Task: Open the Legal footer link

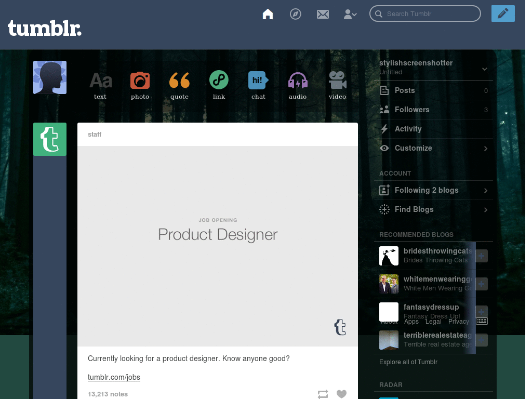Action: tap(433, 322)
